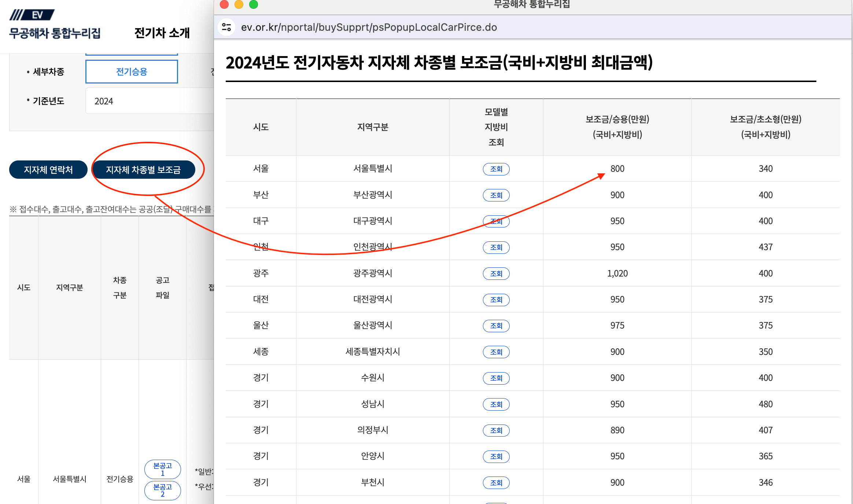The width and height of the screenshot is (853, 504).
Task: Click 조회 button in 세종특별자치시 row
Action: (496, 352)
